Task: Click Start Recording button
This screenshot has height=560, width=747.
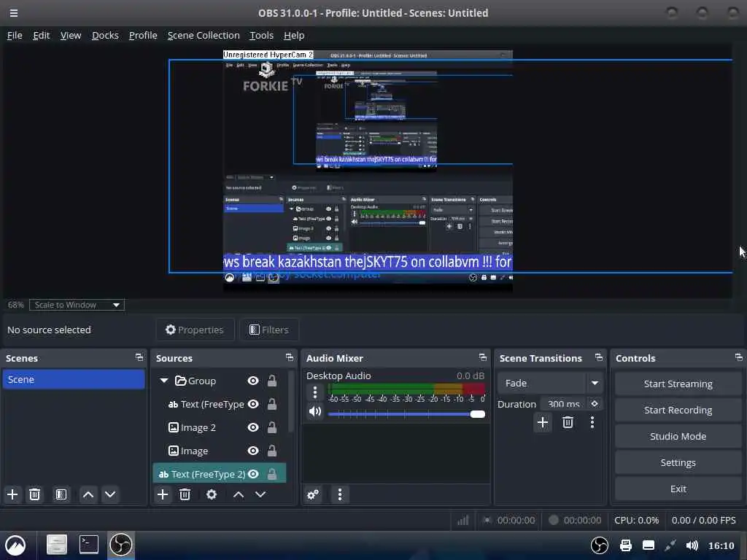Action: point(678,410)
